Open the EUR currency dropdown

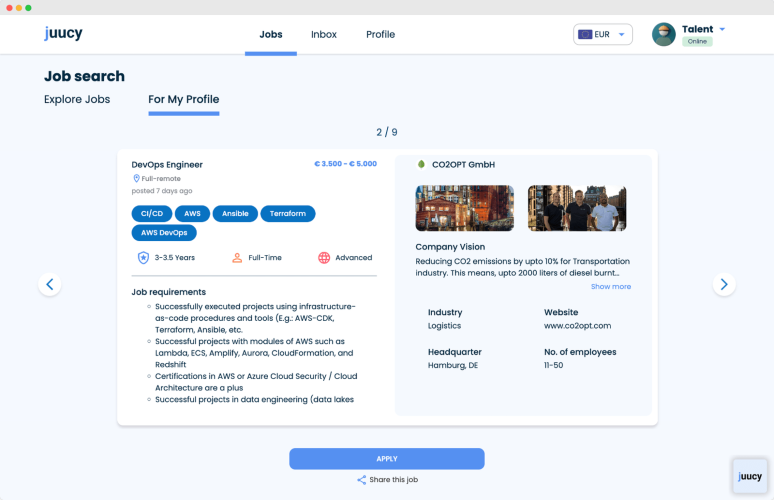pyautogui.click(x=603, y=35)
